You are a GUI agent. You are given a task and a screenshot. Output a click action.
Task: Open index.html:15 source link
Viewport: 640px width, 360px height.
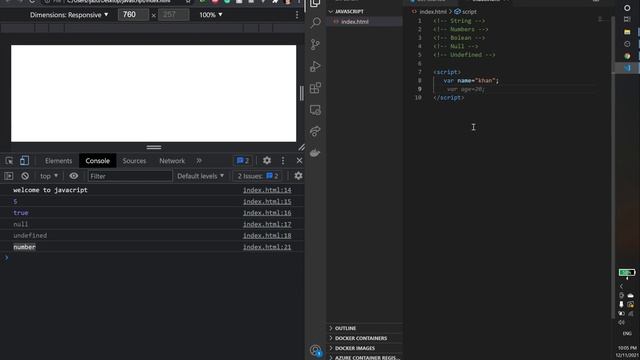click(267, 201)
